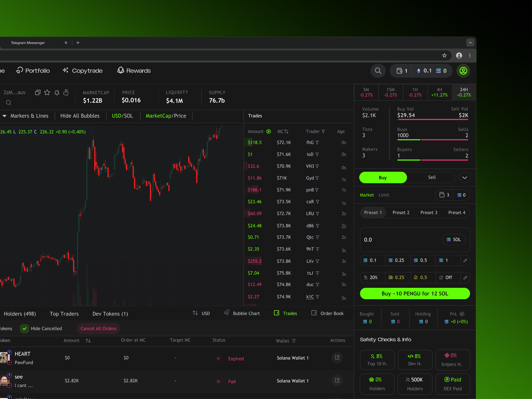Edit quick-buy presets with the pencil icon
The width and height of the screenshot is (532, 399).
pyautogui.click(x=466, y=260)
